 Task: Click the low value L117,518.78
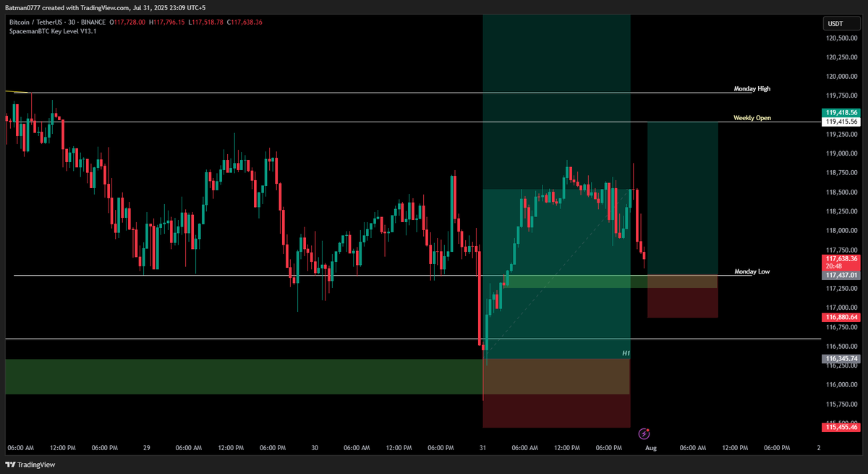[205, 22]
